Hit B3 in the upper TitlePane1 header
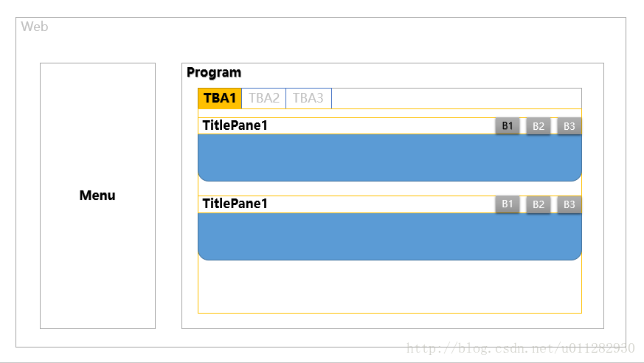The height and width of the screenshot is (363, 644). coord(569,126)
